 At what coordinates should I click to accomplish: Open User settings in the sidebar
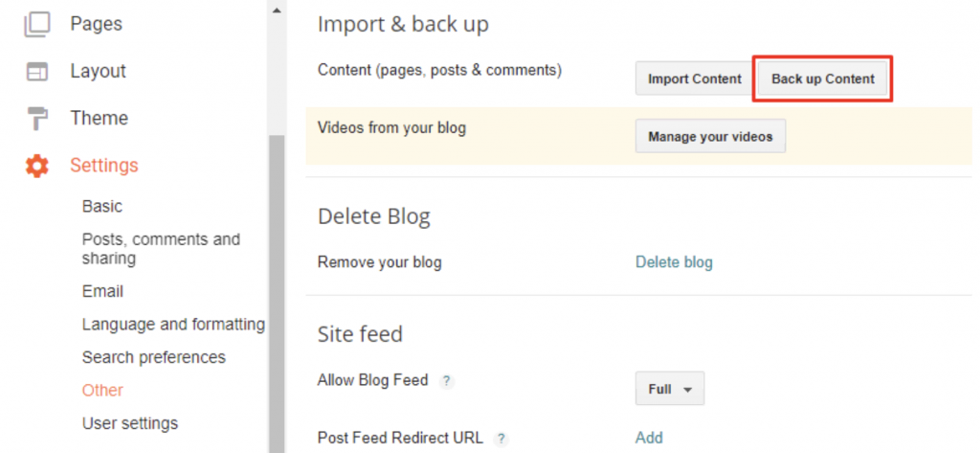tap(129, 423)
